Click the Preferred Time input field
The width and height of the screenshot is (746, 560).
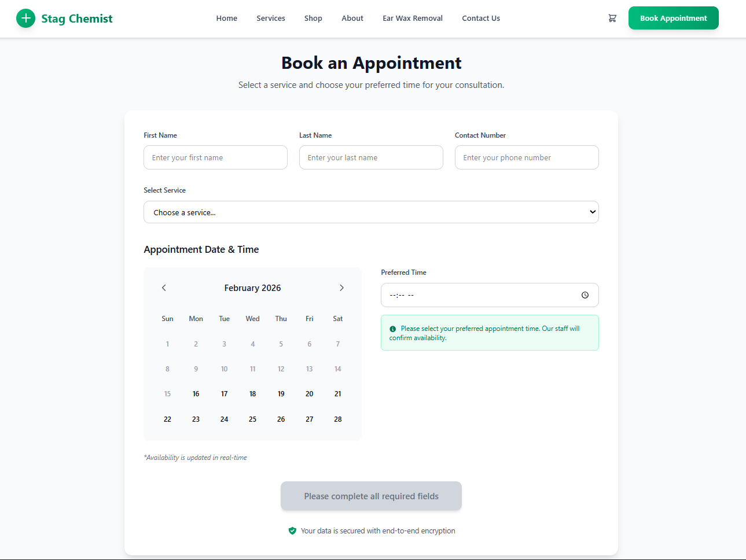tap(480, 295)
